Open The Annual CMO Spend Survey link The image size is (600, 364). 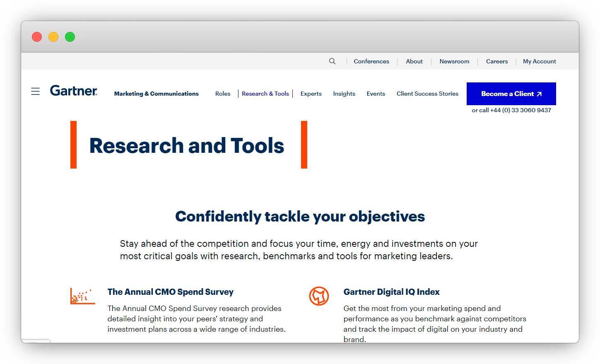(170, 292)
